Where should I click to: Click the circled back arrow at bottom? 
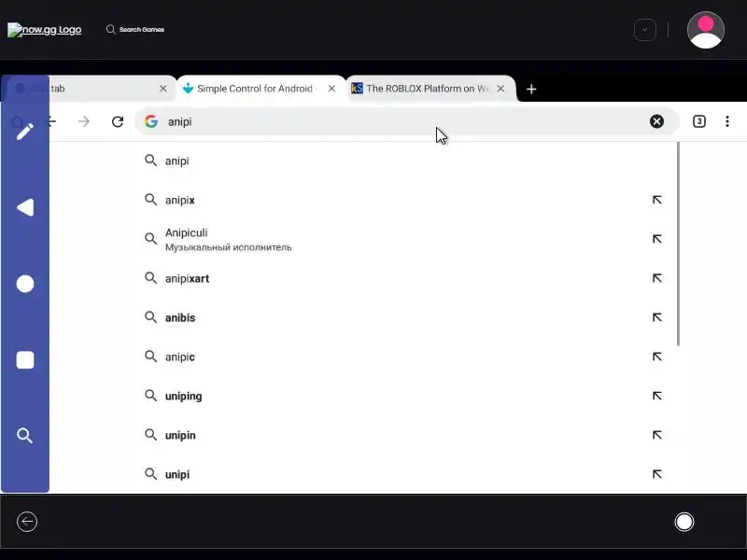click(27, 522)
